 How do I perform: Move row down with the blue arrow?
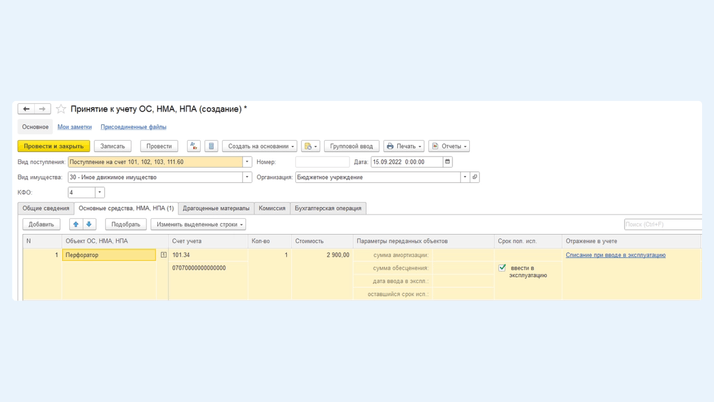[89, 224]
